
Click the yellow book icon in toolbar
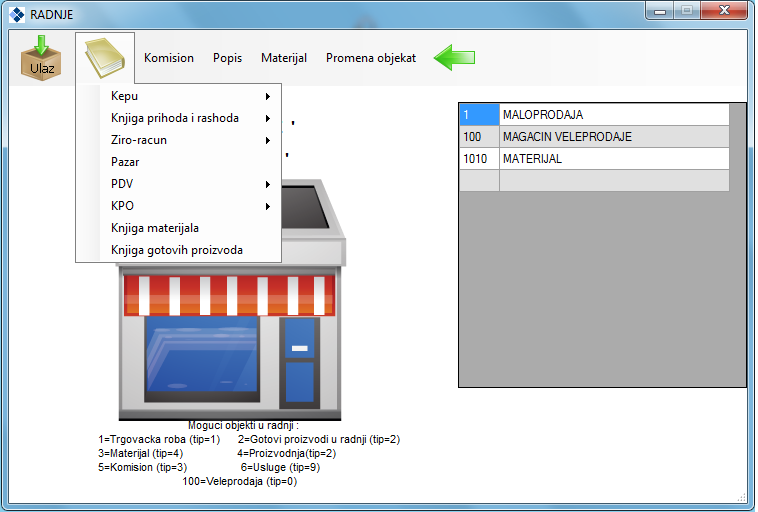[x=104, y=58]
